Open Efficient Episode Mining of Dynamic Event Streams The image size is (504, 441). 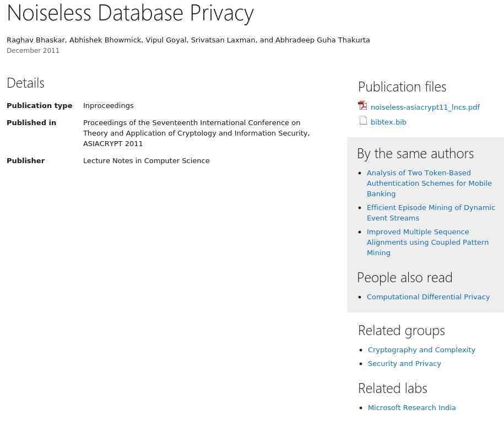[x=431, y=213]
